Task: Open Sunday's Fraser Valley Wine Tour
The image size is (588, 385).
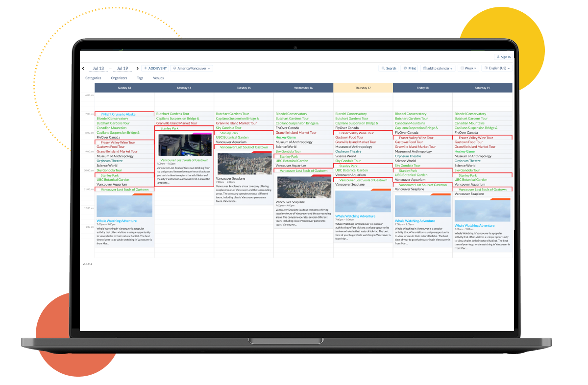Action: tap(118, 142)
